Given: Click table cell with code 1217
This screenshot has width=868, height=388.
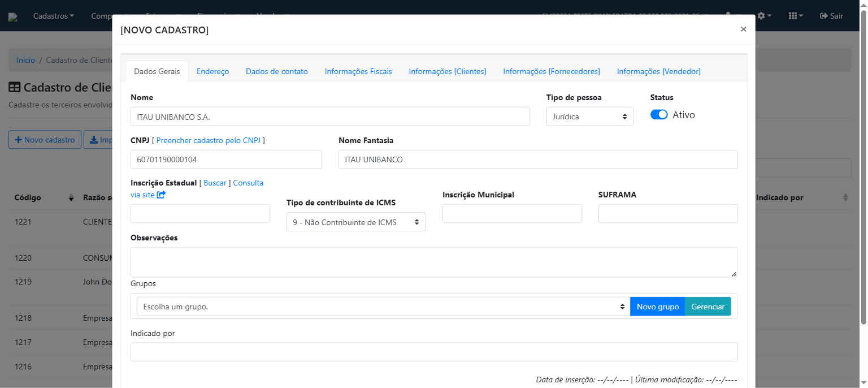Looking at the screenshot, I should [23, 342].
